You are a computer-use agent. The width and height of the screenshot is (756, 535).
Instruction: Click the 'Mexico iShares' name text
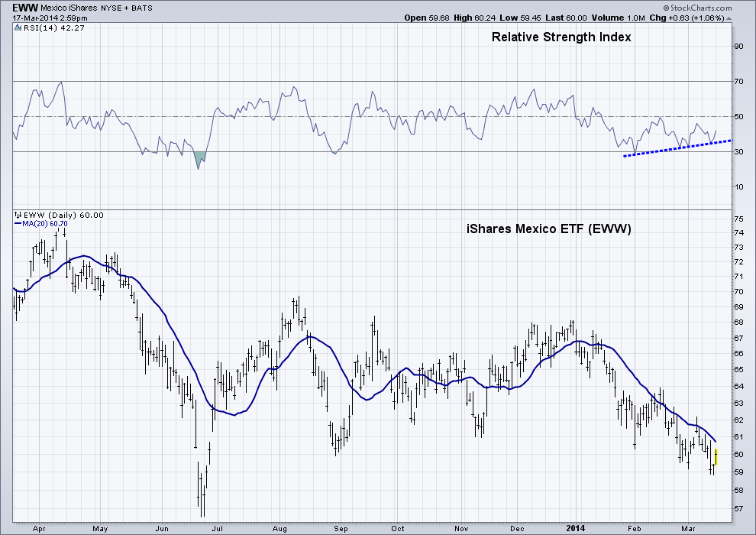69,8
